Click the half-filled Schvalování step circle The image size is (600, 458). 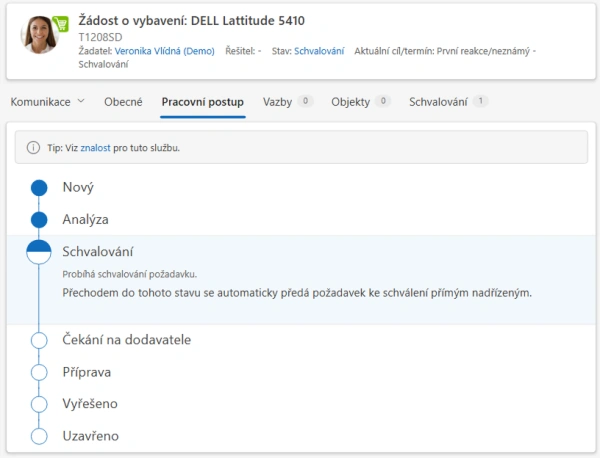[x=39, y=252]
